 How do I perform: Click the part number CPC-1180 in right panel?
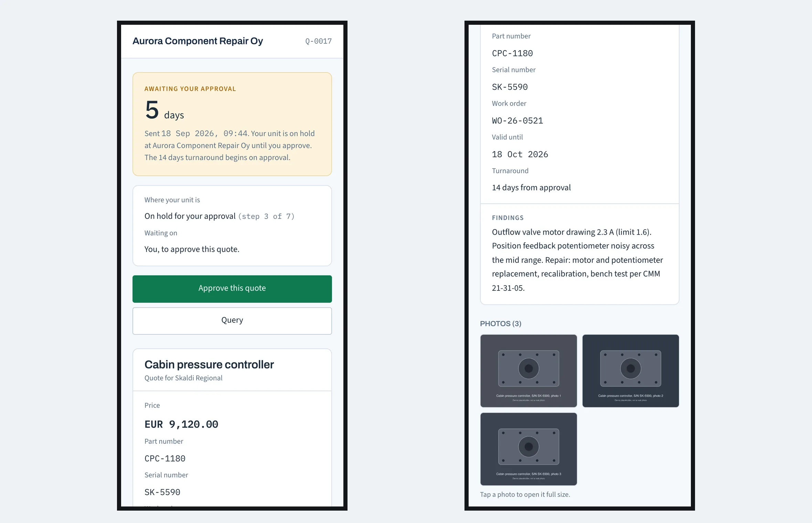pos(512,53)
